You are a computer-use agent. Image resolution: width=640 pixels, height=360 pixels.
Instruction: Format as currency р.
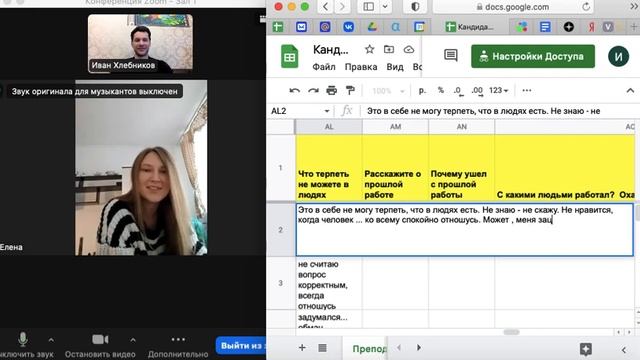pos(422,91)
